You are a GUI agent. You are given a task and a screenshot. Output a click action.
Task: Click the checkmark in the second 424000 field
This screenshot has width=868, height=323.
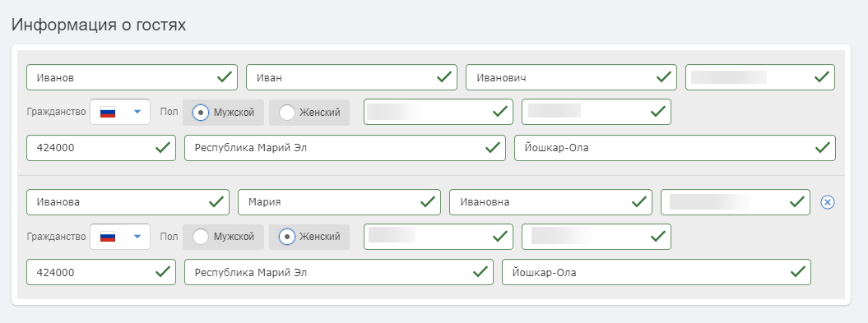[x=162, y=272]
